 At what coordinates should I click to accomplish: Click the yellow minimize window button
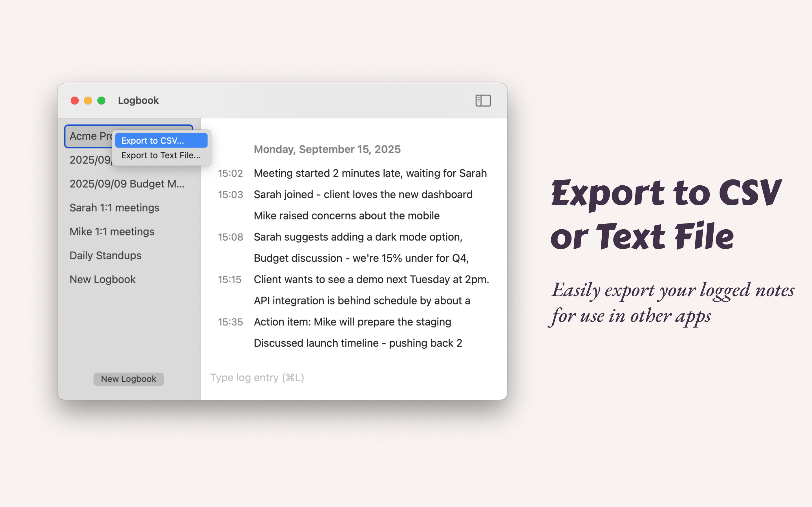[x=88, y=101]
